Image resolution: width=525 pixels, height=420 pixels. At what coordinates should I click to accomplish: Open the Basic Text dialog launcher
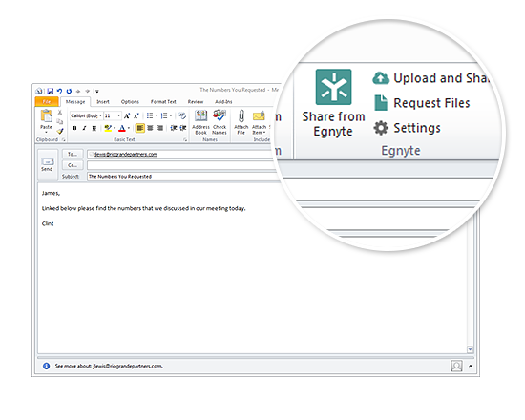pos(185,139)
